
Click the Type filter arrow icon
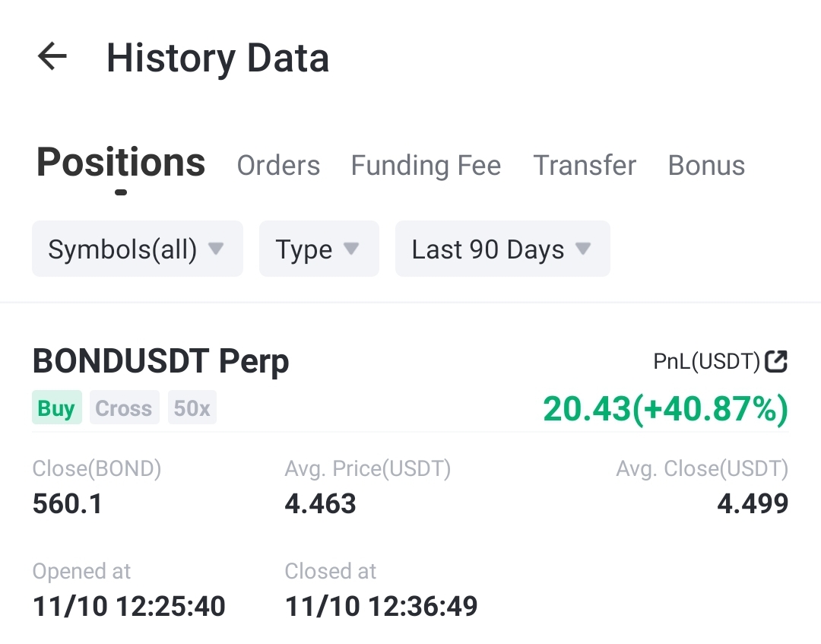[350, 248]
